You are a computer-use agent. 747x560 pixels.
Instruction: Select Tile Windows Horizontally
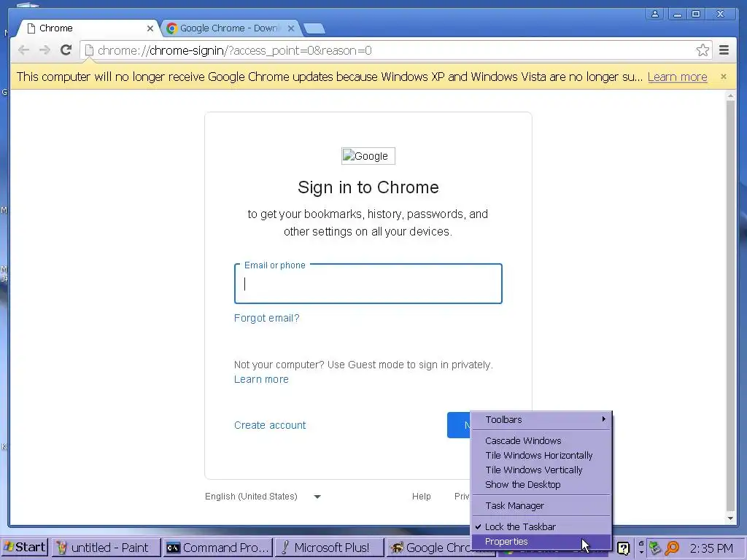[541, 455]
